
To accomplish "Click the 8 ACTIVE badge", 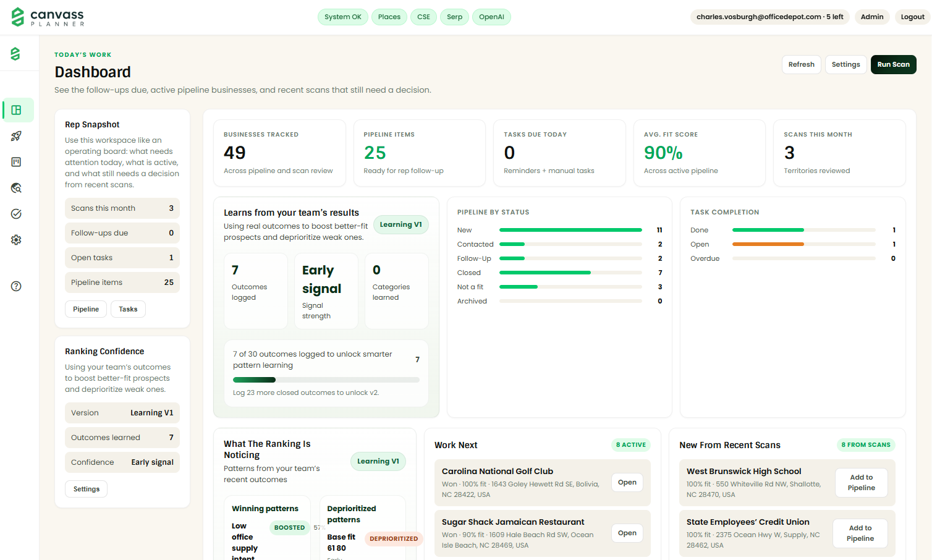I will click(x=631, y=445).
